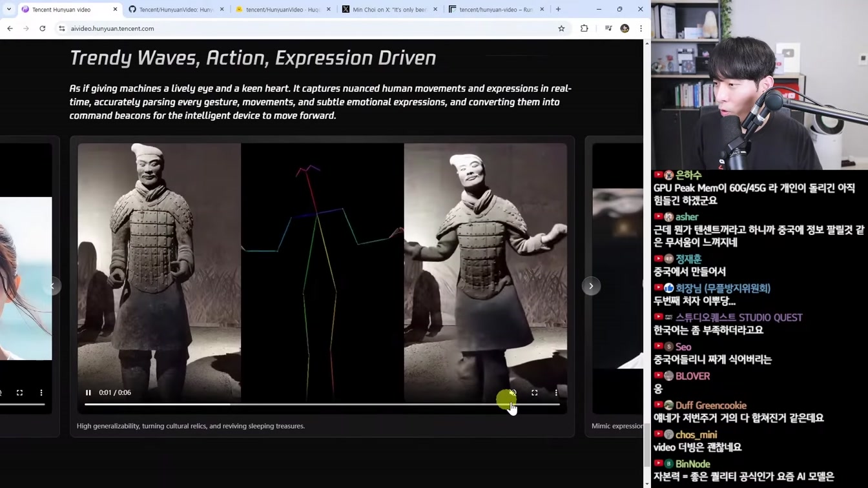Image resolution: width=868 pixels, height=488 pixels.
Task: Close the Min Choi on X tab
Action: click(x=435, y=10)
